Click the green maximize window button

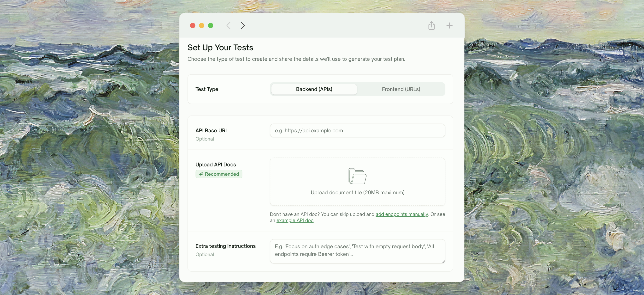tap(210, 25)
